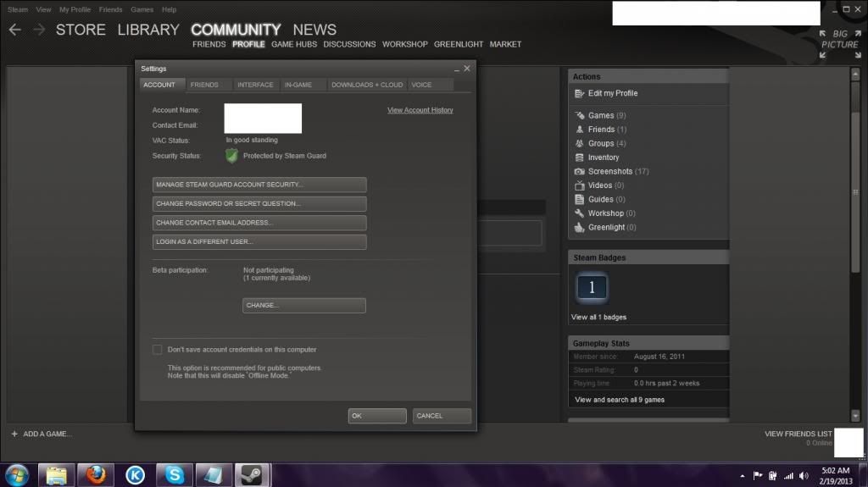Enable Don't save account credentials checkbox
This screenshot has height=487, width=868.
coord(157,350)
